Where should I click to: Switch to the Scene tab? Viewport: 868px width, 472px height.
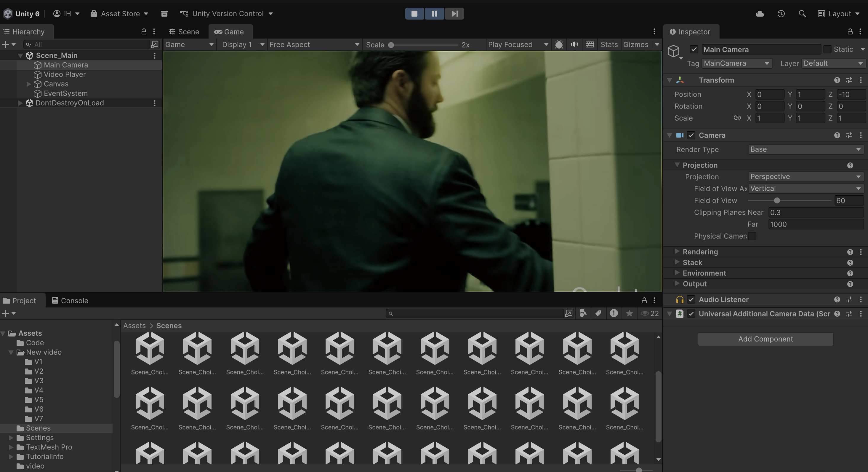(184, 32)
